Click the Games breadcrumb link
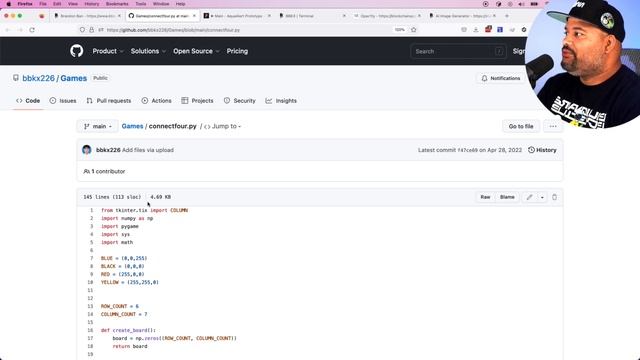Image resolution: width=640 pixels, height=360 pixels. [x=132, y=126]
